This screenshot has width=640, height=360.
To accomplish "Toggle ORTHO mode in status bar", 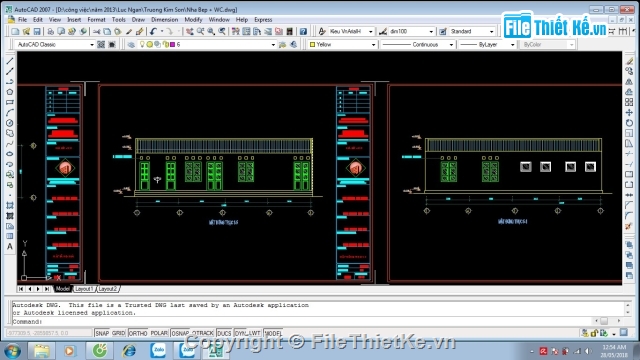I will click(x=138, y=333).
